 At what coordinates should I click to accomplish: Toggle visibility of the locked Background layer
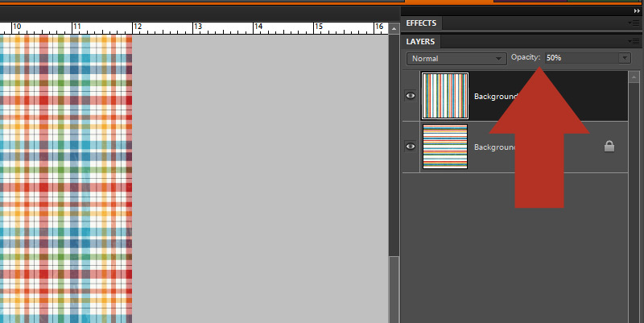(x=411, y=147)
